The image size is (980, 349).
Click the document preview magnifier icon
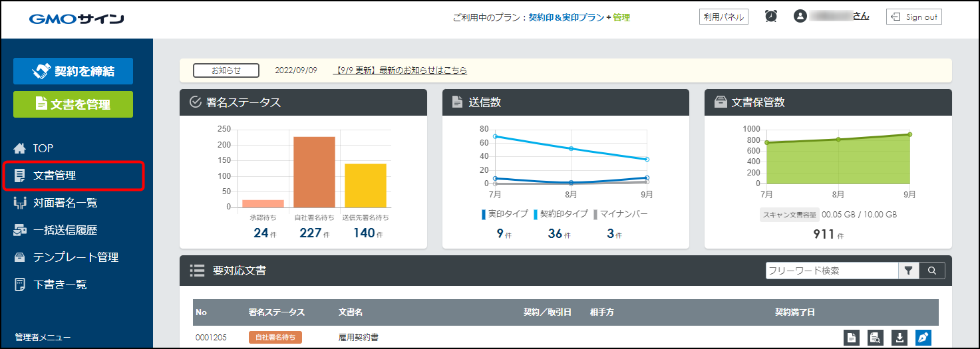click(876, 338)
